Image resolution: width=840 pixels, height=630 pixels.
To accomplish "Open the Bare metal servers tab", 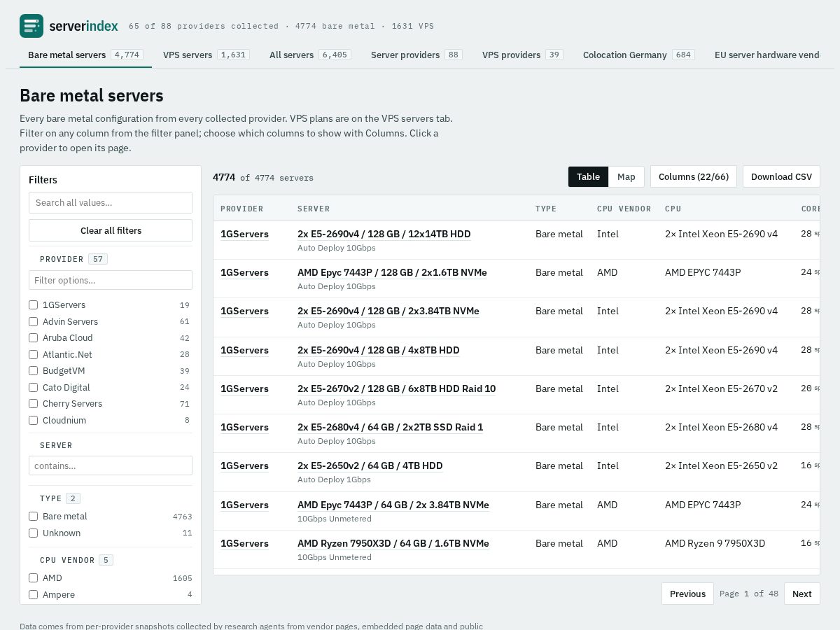I will point(85,55).
